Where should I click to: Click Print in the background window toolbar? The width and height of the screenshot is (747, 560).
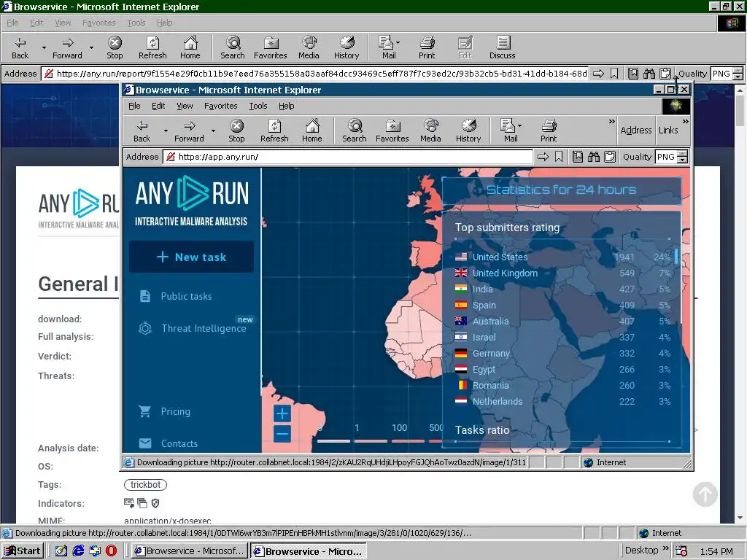tap(427, 47)
